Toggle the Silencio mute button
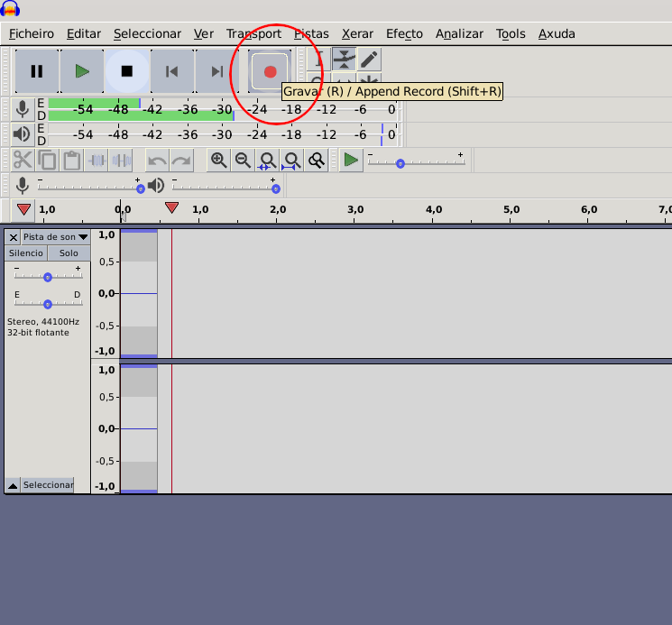The height and width of the screenshot is (625, 672). 26,253
